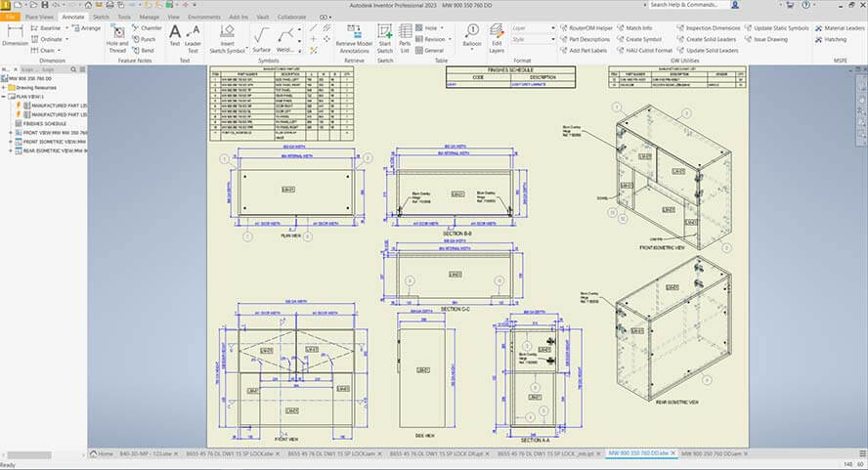Activate the Surface texture symbol tool

[261, 37]
